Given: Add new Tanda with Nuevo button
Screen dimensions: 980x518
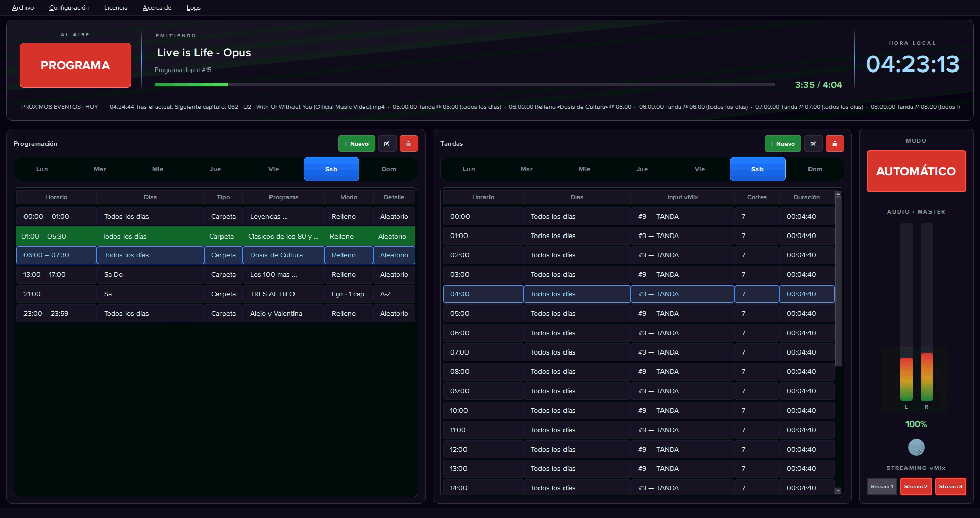Looking at the screenshot, I should pos(782,144).
